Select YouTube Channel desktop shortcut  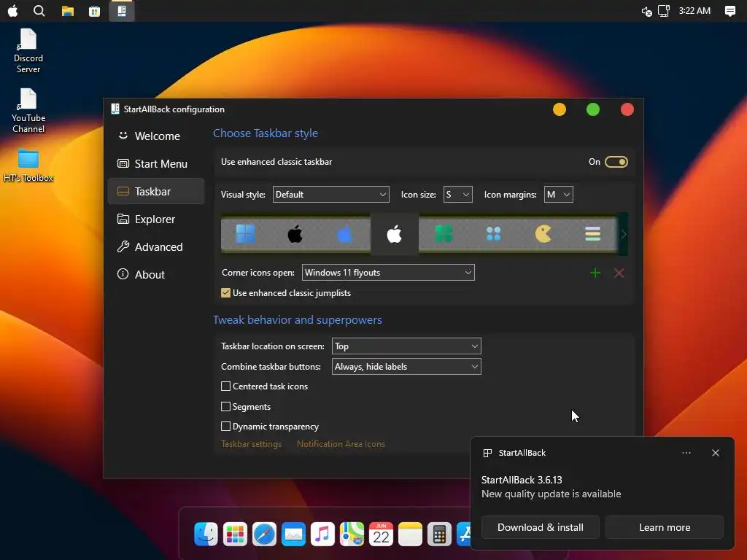click(x=28, y=111)
